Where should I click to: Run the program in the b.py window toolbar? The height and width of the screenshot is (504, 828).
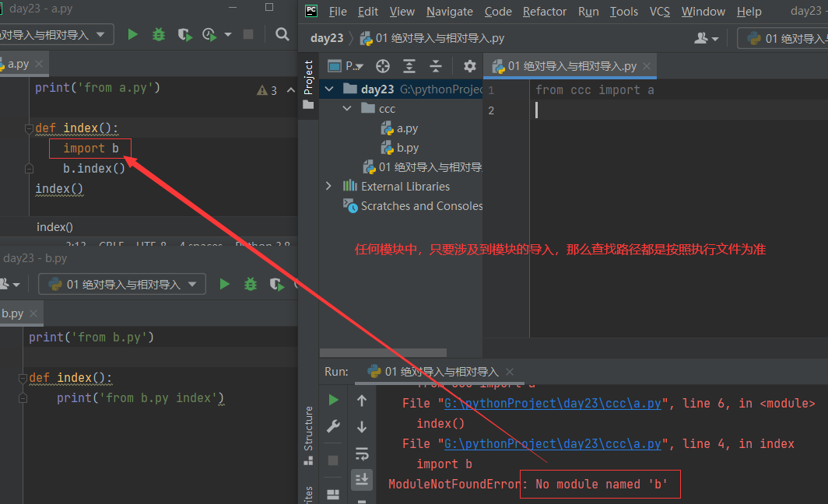click(x=224, y=285)
